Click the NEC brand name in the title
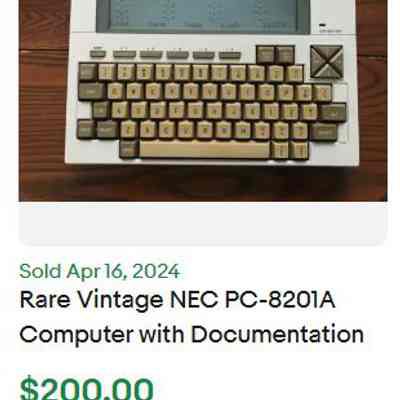Image resolution: width=400 pixels, height=400 pixels. coord(194,300)
